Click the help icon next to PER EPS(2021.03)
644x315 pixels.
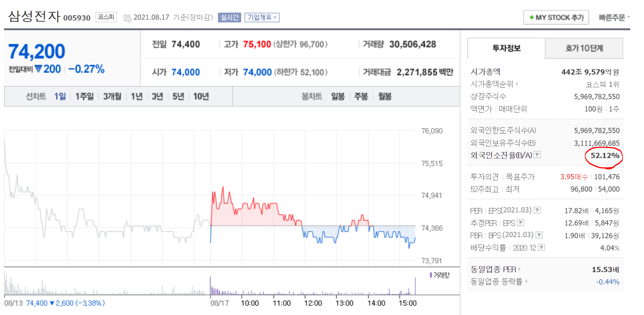click(537, 210)
